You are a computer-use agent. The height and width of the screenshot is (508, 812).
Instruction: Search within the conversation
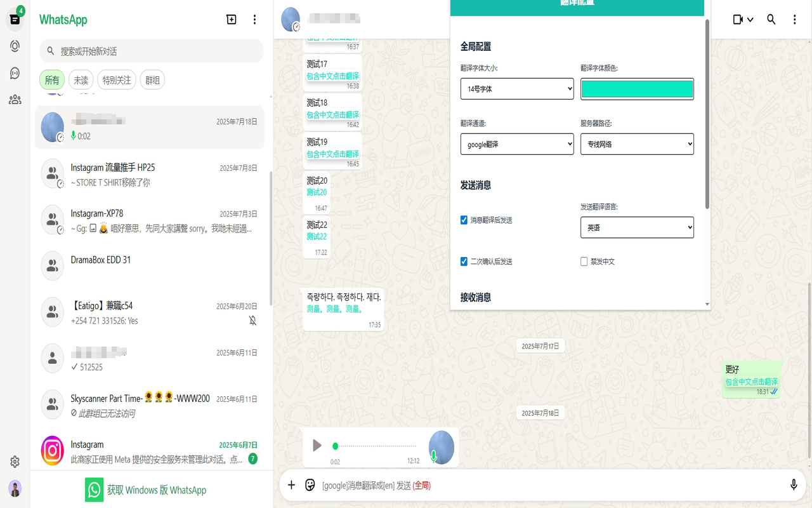tap(771, 20)
